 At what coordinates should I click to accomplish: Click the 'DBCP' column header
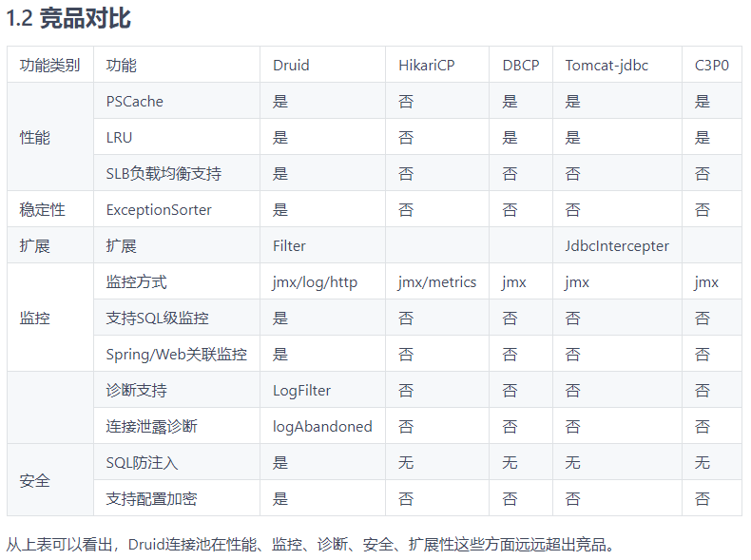pos(521,66)
